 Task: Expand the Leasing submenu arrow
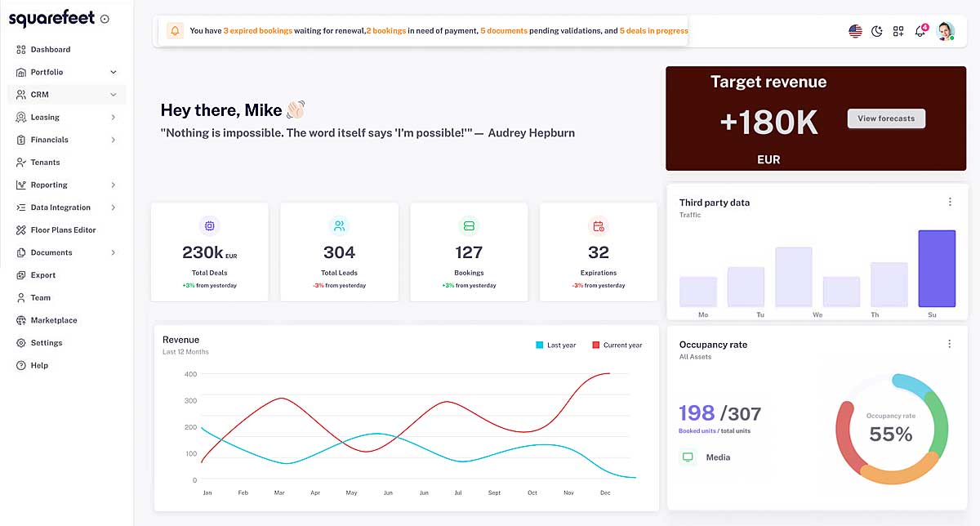113,118
